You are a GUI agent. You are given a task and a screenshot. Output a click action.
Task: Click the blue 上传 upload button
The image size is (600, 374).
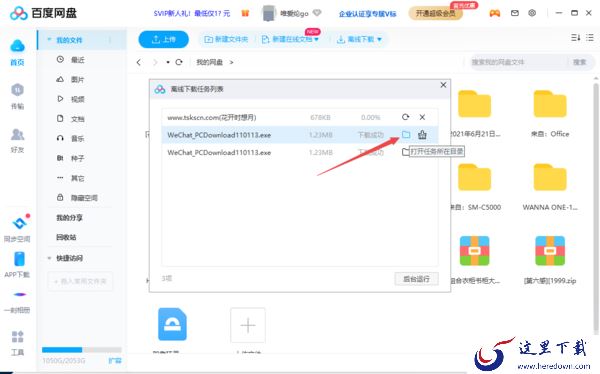(x=163, y=39)
